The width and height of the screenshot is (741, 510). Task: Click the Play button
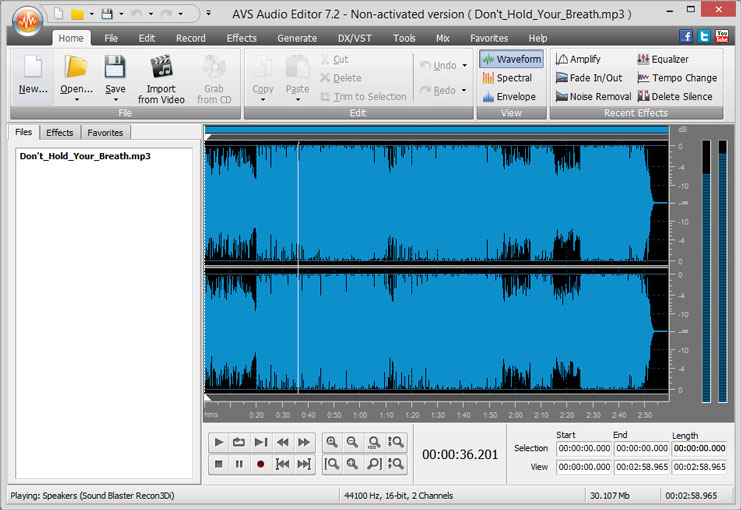(x=218, y=442)
